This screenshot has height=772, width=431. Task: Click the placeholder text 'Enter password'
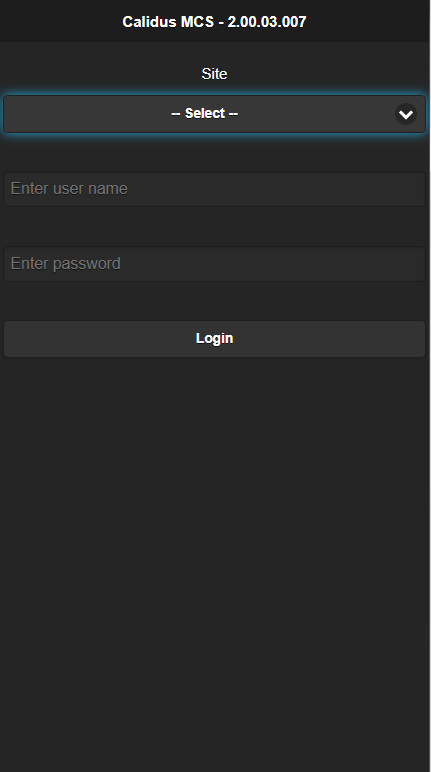click(x=66, y=264)
